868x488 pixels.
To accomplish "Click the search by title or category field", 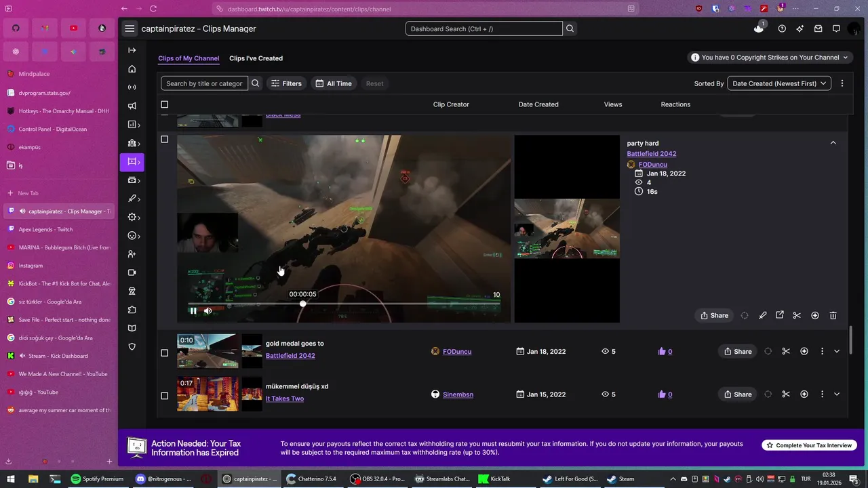I will [204, 83].
